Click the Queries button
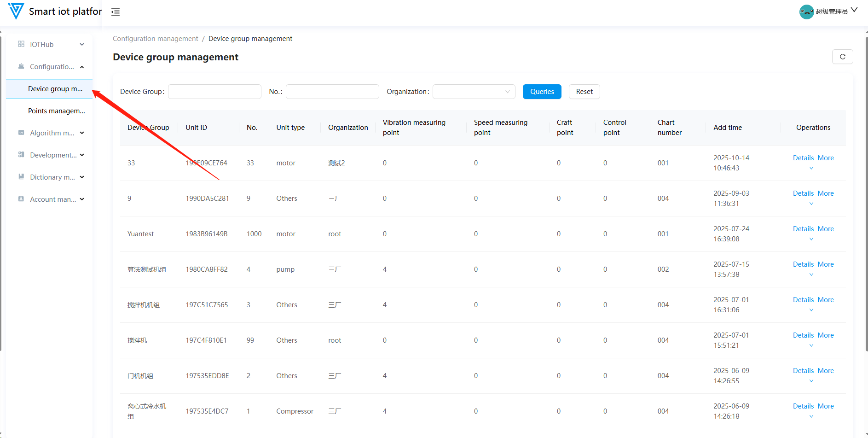 (x=542, y=92)
